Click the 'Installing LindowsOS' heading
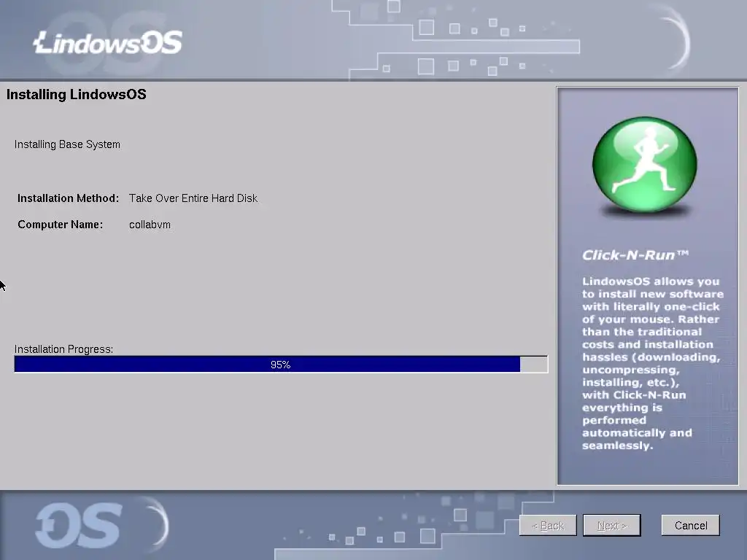 coord(76,94)
